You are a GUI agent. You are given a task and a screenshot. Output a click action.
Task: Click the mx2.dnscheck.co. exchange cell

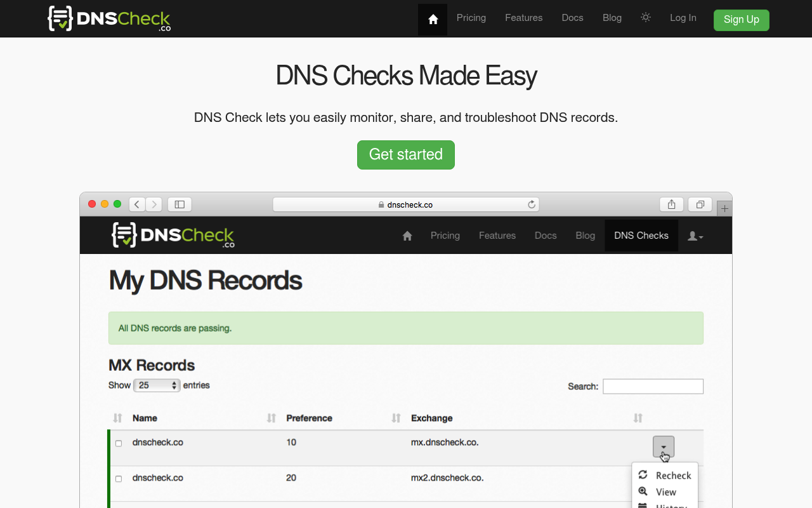coord(447,478)
